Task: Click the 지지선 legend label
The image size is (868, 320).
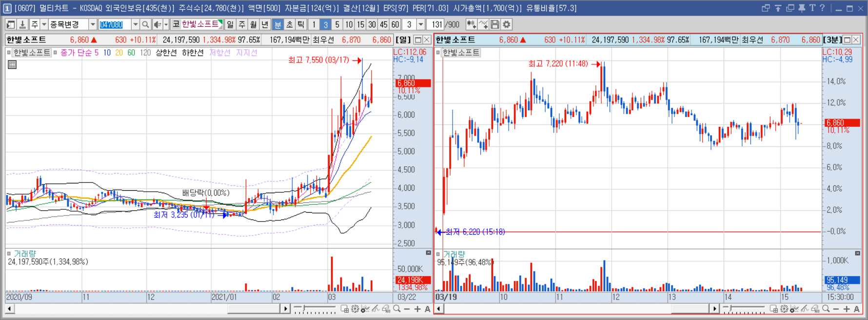Action: tap(247, 53)
